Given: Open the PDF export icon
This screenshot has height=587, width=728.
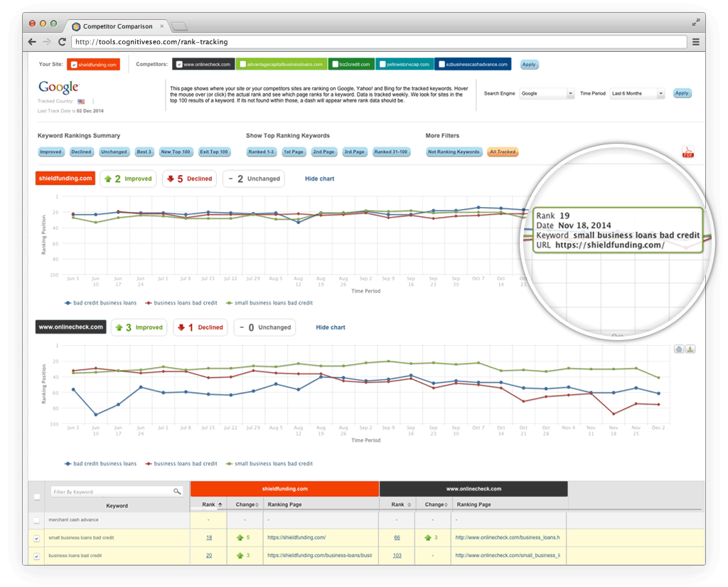Looking at the screenshot, I should (687, 152).
